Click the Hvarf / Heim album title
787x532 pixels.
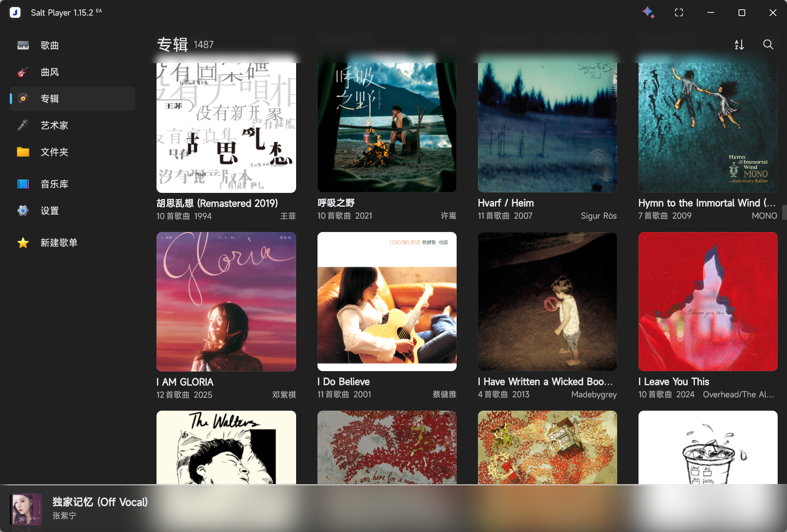tap(506, 203)
